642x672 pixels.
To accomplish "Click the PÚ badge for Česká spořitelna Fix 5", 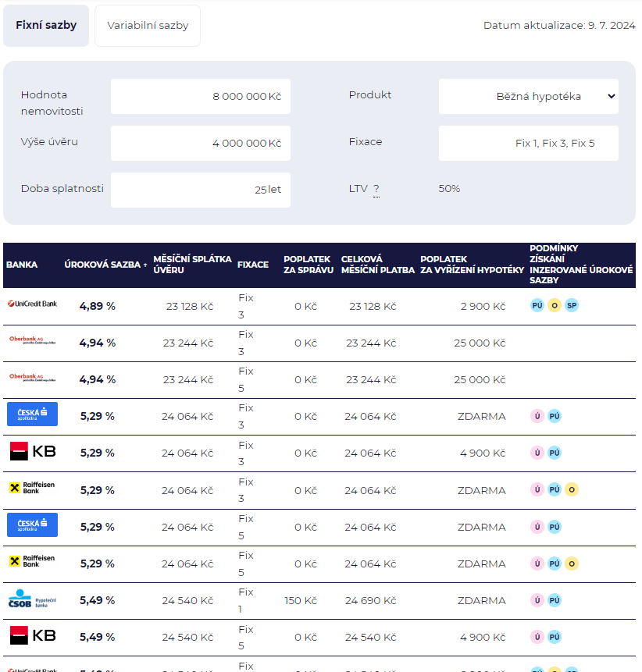I will point(554,527).
